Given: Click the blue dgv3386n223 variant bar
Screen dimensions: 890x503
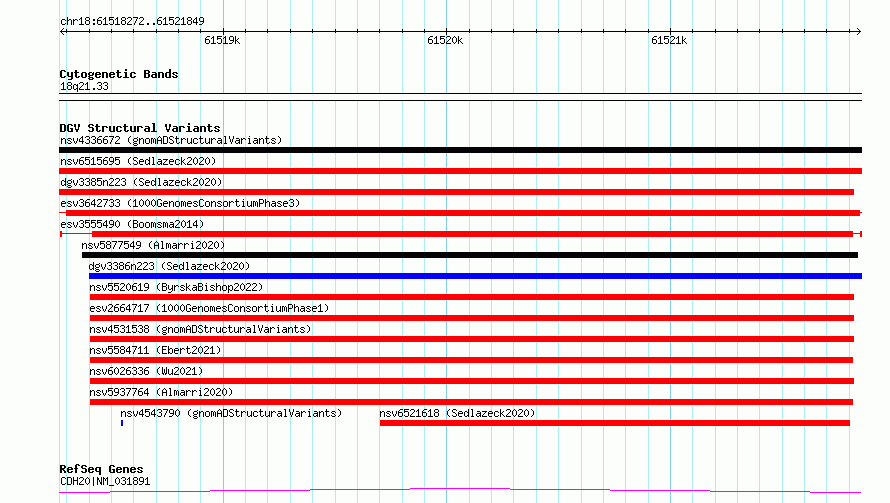Looking at the screenshot, I should (475, 276).
